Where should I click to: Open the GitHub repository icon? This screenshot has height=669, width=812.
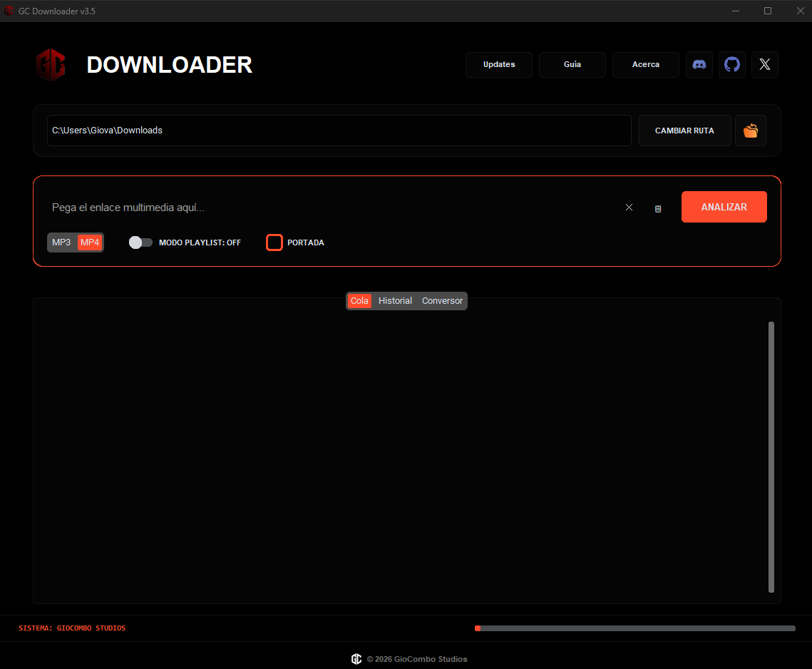pyautogui.click(x=732, y=65)
